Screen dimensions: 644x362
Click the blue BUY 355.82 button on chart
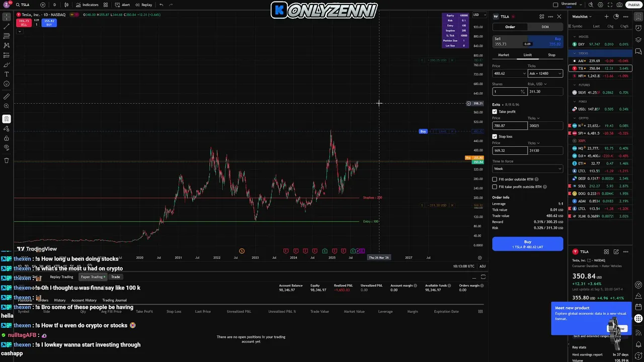49,23
